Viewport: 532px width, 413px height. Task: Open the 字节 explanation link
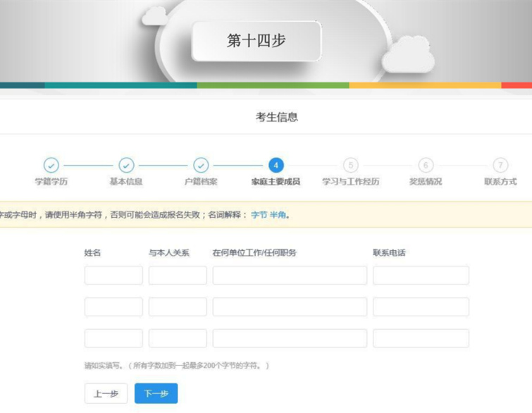point(259,215)
